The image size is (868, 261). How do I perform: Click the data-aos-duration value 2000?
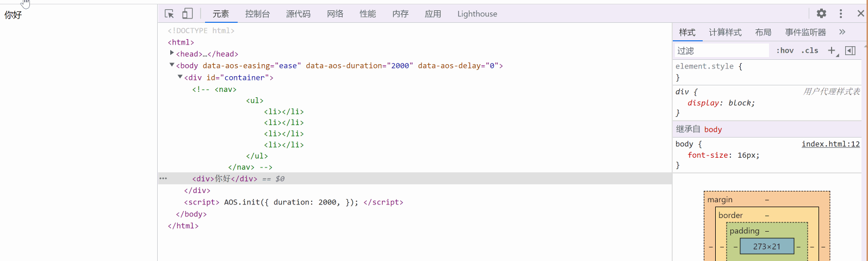(x=400, y=65)
